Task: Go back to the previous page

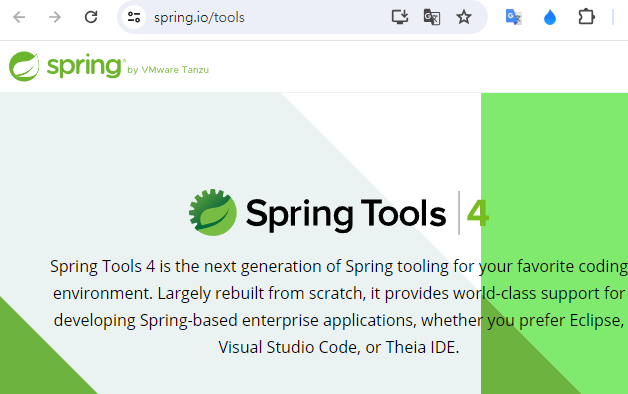Action: (x=19, y=17)
